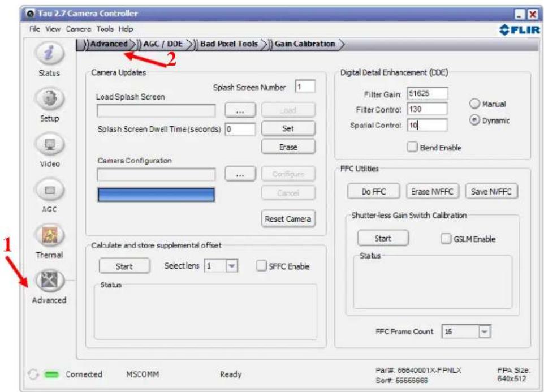Screen dimensions: 544x392
Task: Toggle the Blend Enable checkbox
Action: point(412,147)
